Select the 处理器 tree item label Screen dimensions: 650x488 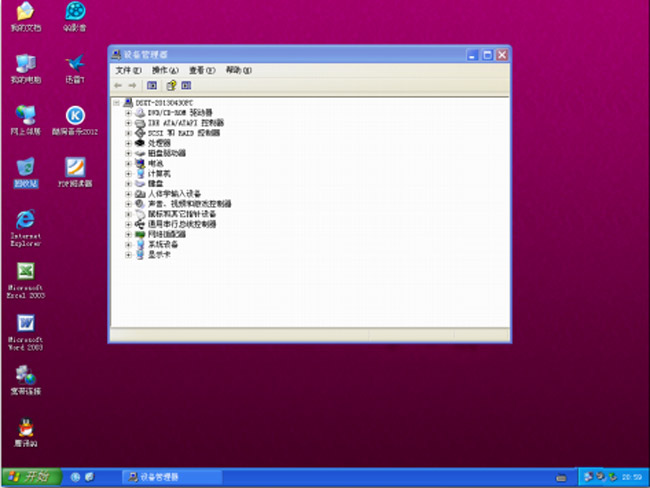coord(158,143)
